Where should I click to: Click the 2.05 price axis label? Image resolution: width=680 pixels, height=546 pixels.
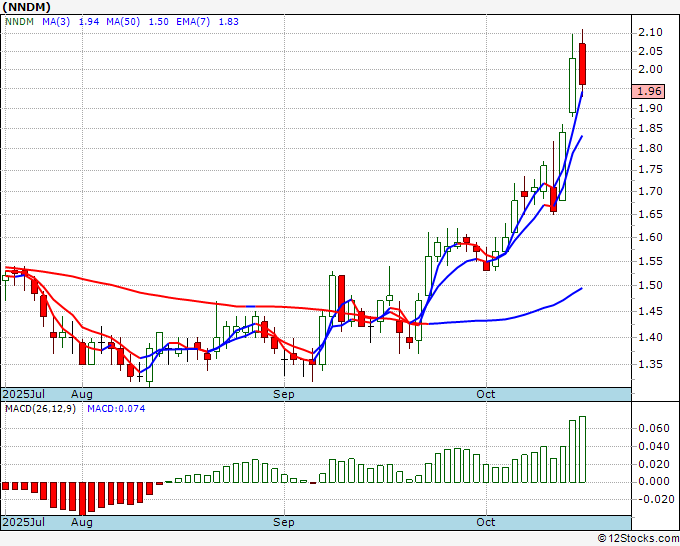tap(650, 51)
